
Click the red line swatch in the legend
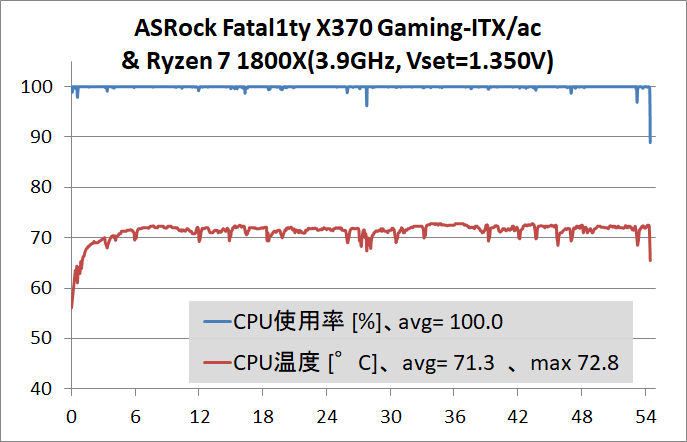(x=217, y=363)
